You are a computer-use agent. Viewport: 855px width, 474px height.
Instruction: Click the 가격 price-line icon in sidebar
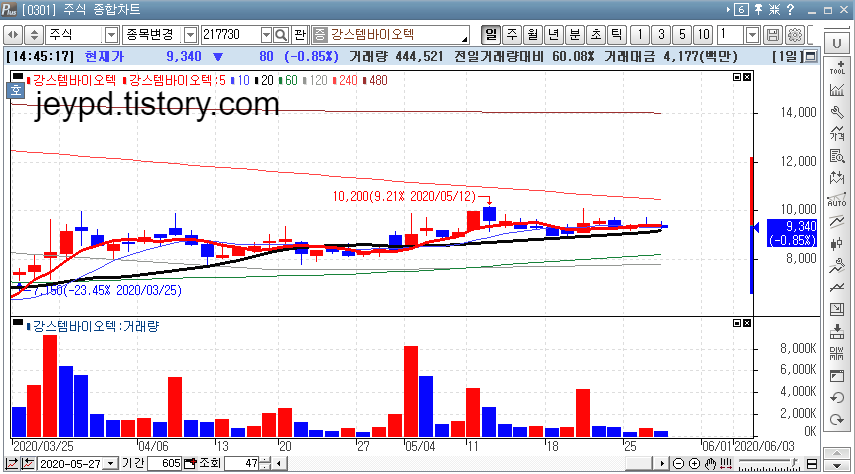tap(837, 133)
